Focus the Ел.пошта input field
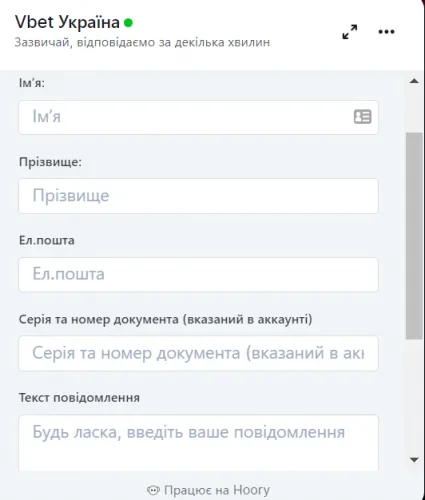Image resolution: width=425 pixels, height=500 pixels. (x=198, y=274)
